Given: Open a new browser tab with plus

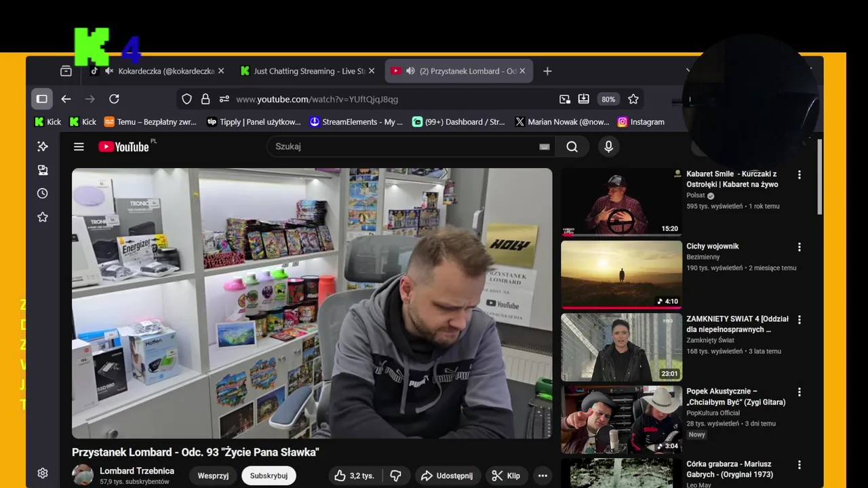Looking at the screenshot, I should [x=547, y=71].
